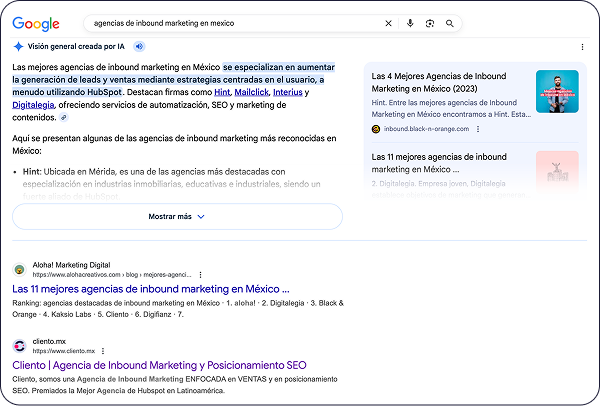Screen dimensions: 600x406
Task: Open the three-dot menu beside the alohacreativos.com URL
Action: [x=201, y=275]
